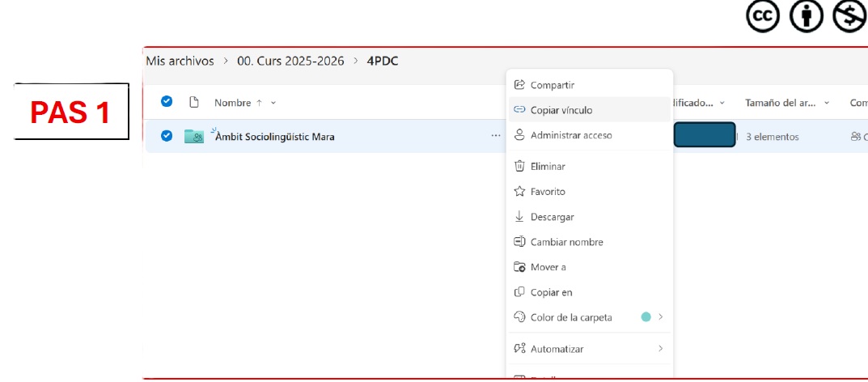Click the Administrar acceso person icon

[520, 135]
